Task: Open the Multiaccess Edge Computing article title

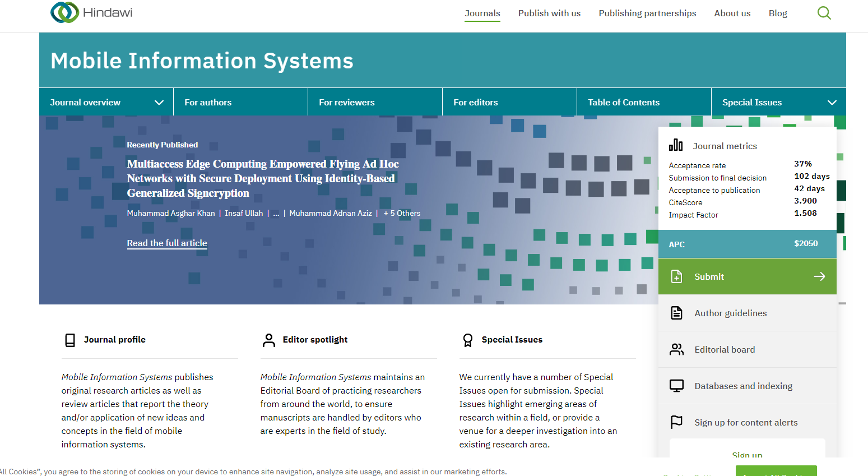Action: click(x=263, y=178)
